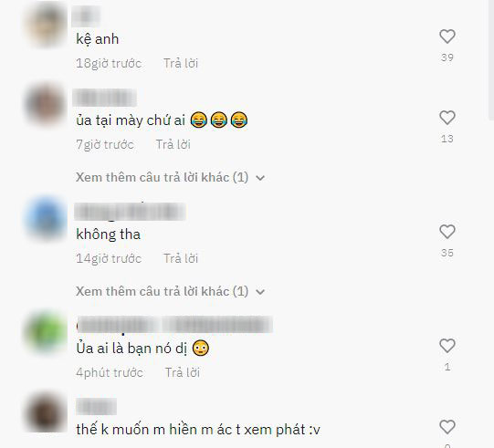This screenshot has width=494, height=448.
Task: Expand more replies under the "không tha" comment
Action: (x=170, y=292)
